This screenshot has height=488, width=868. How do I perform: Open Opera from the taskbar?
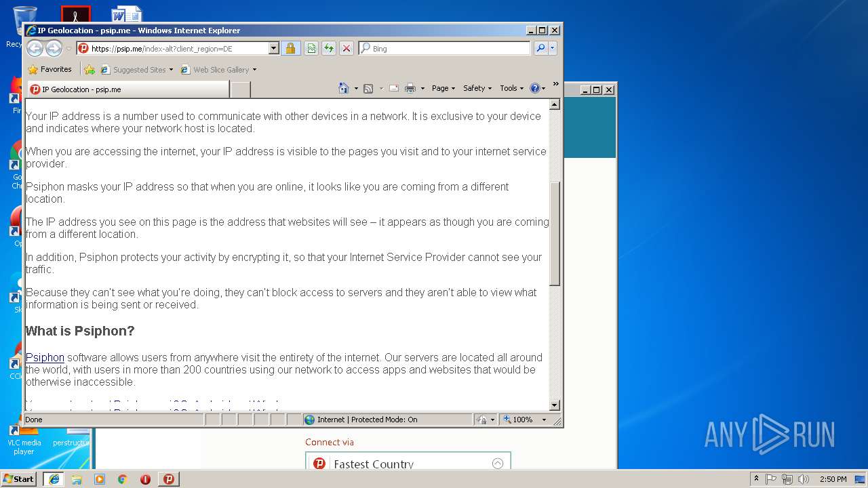pyautogui.click(x=145, y=479)
